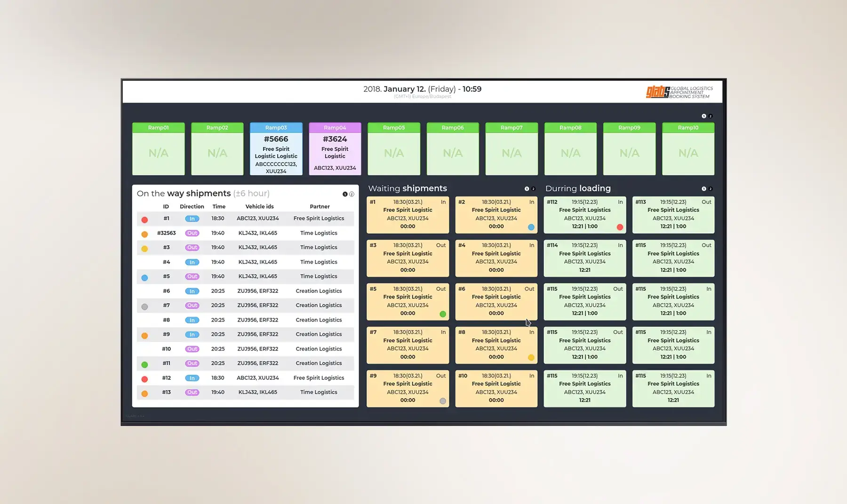Screen dimensions: 847x504
Task: Click the red status dot on card #112
Action: click(620, 227)
